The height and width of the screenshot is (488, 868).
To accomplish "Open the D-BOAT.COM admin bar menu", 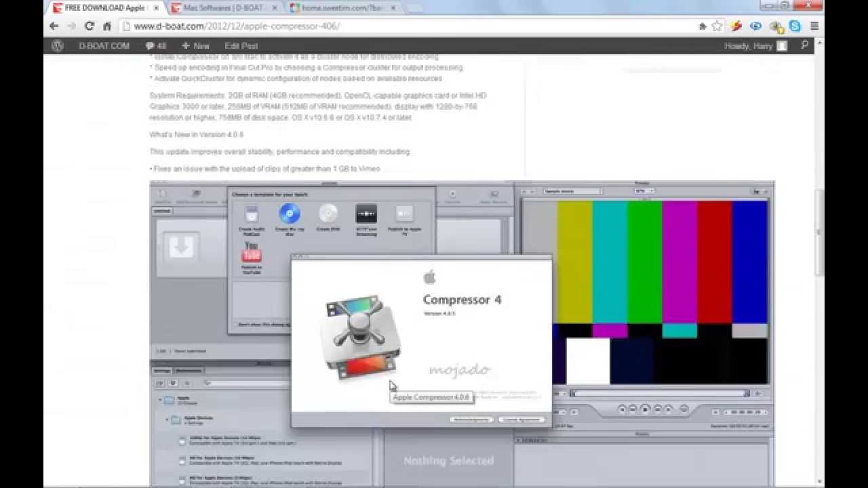I will [104, 45].
